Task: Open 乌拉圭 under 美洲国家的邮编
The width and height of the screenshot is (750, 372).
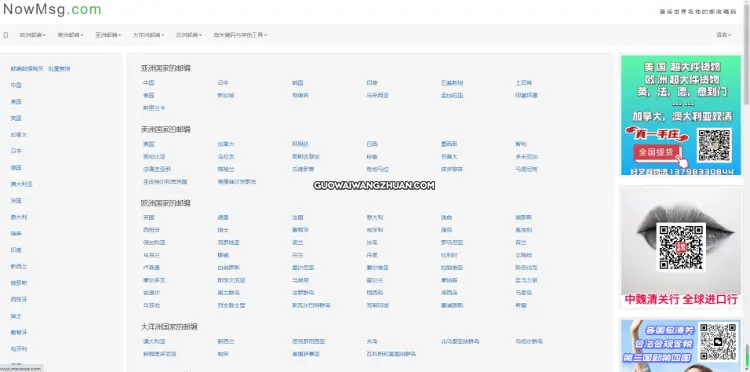Action: (226, 156)
